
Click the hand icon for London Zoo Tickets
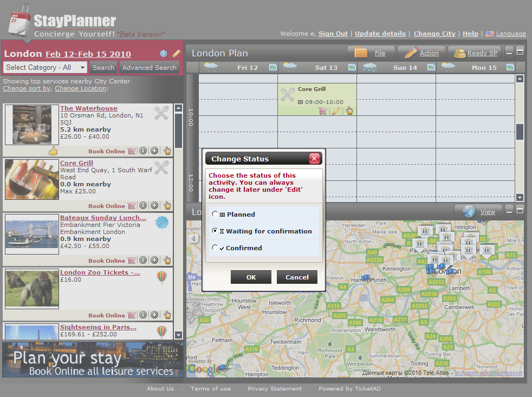pyautogui.click(x=167, y=315)
